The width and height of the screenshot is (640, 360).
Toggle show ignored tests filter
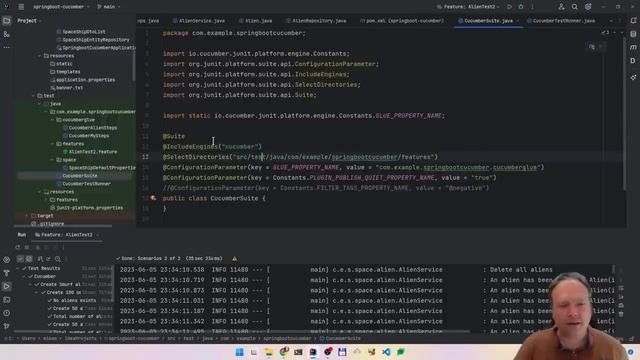(x=29, y=259)
